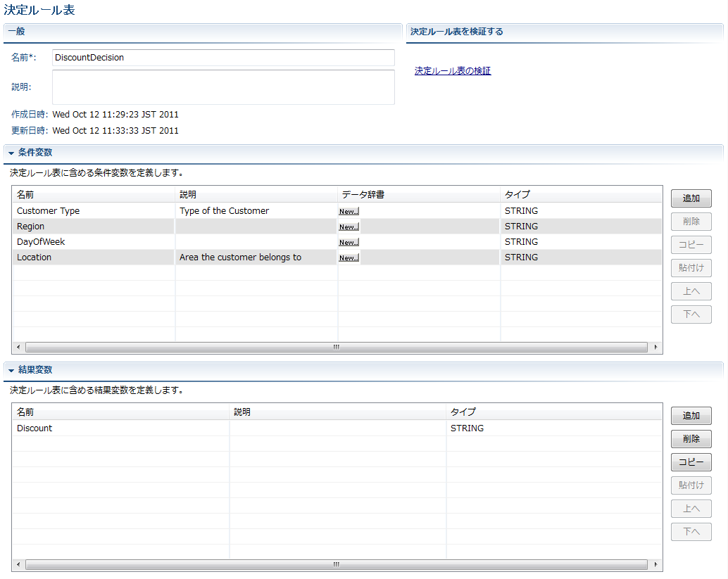Click 追加 button for result variables
728x579 pixels.
click(691, 416)
